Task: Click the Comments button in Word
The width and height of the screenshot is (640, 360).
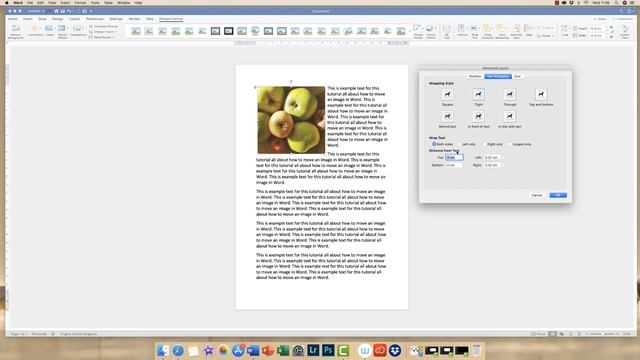Action: [x=623, y=19]
